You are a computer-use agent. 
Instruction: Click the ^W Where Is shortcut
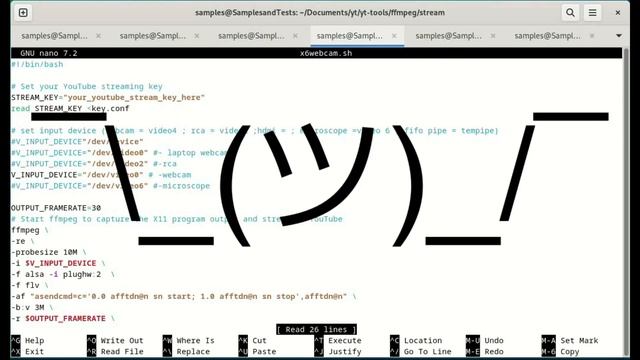[189, 340]
